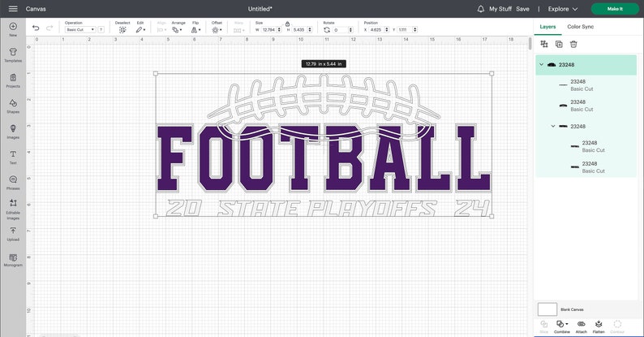The width and height of the screenshot is (644, 337).
Task: Open the Edit dropdown
Action: point(140,29)
